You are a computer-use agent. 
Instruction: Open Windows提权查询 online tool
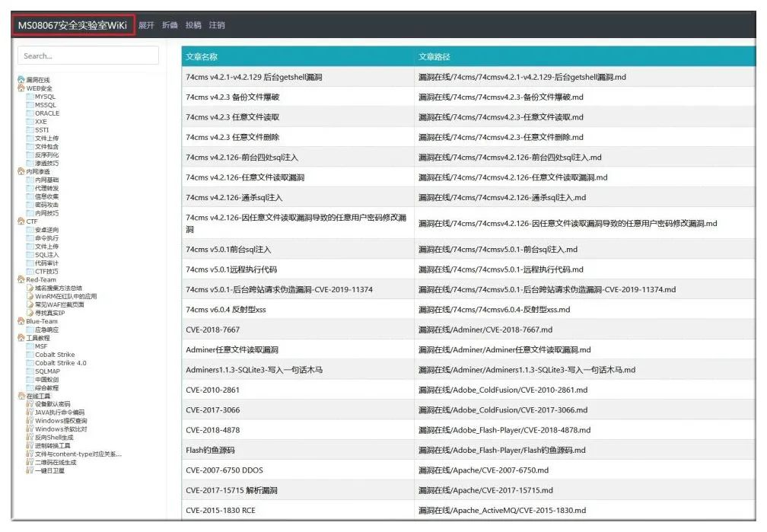[x=61, y=421]
